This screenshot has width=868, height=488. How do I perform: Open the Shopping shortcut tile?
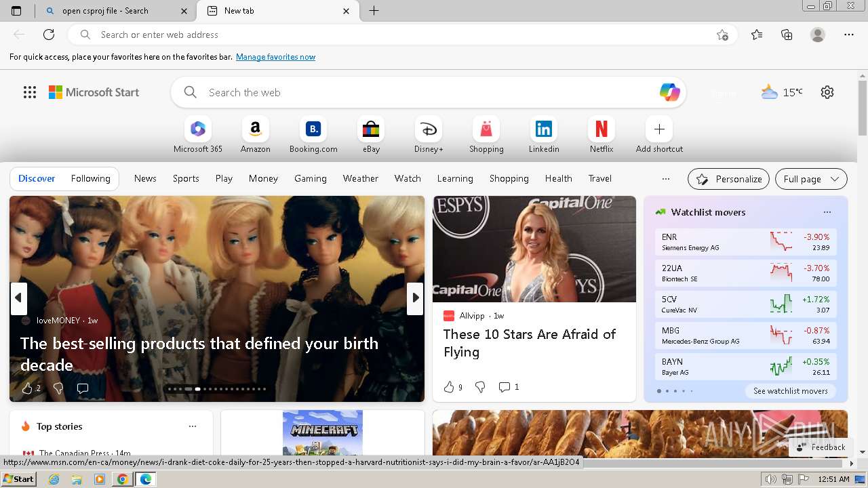[486, 135]
